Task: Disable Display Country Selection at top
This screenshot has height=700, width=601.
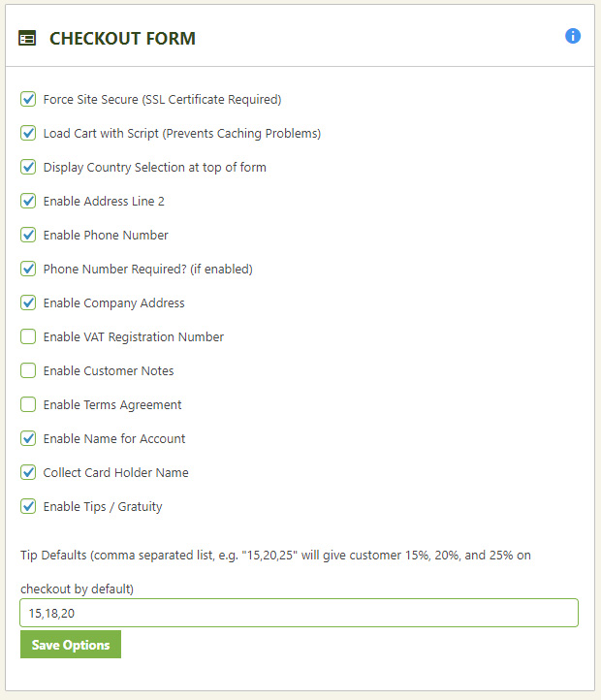Action: (28, 167)
